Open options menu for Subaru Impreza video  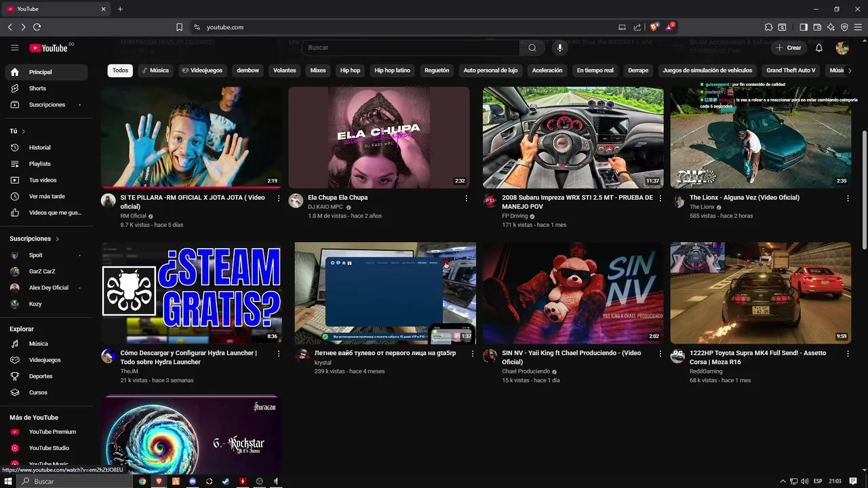[660, 198]
